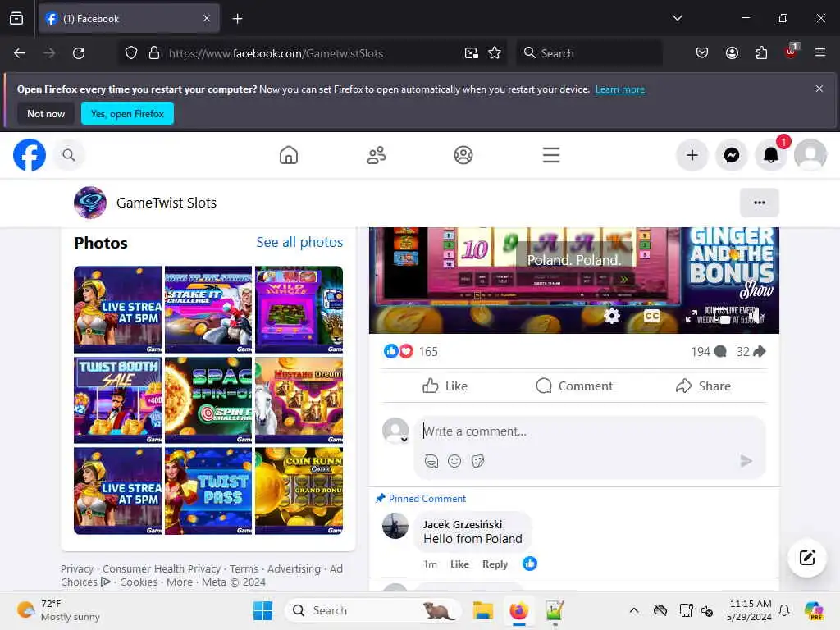This screenshot has height=630, width=840.
Task: Open Twist Booth Sale photo thumbnail
Action: point(117,400)
